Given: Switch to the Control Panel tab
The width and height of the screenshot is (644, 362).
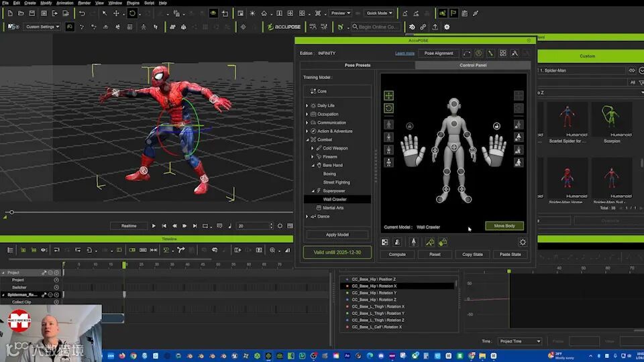Looking at the screenshot, I should [472, 65].
